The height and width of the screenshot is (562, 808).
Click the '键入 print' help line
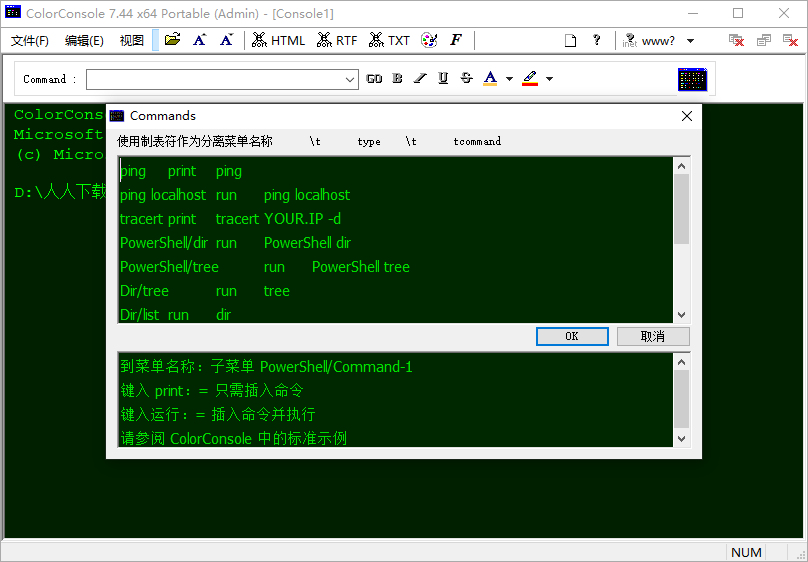click(x=212, y=390)
